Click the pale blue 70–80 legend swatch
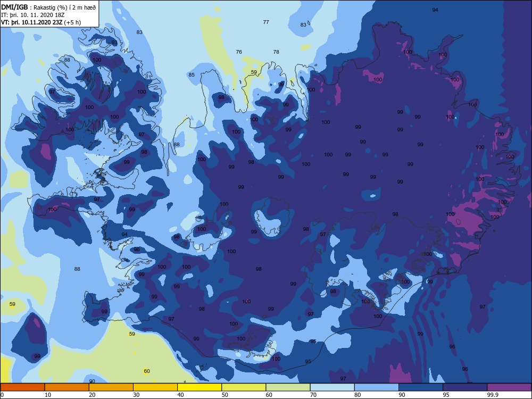532x399 pixels. click(332, 387)
